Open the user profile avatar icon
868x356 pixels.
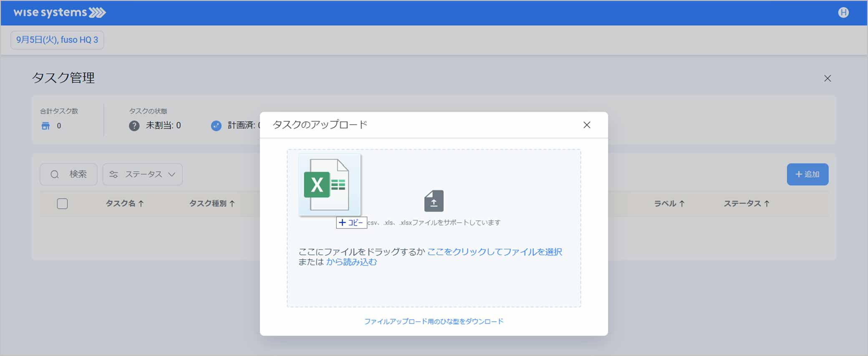[x=843, y=13]
